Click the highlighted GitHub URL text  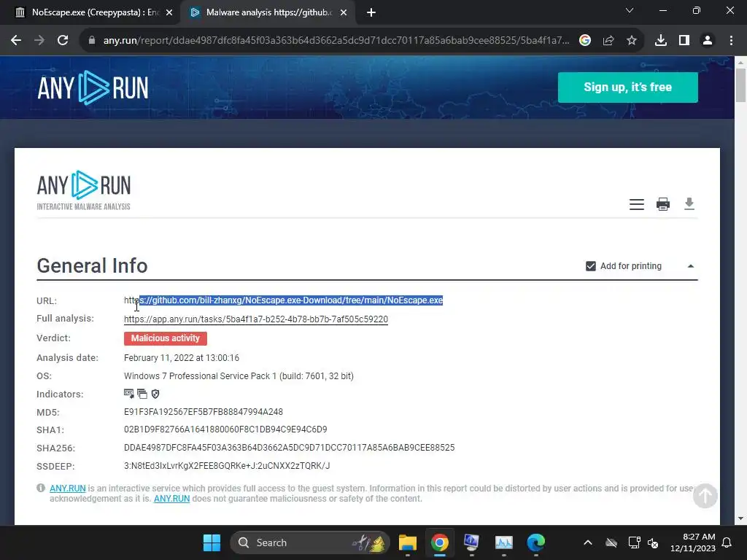pos(291,300)
